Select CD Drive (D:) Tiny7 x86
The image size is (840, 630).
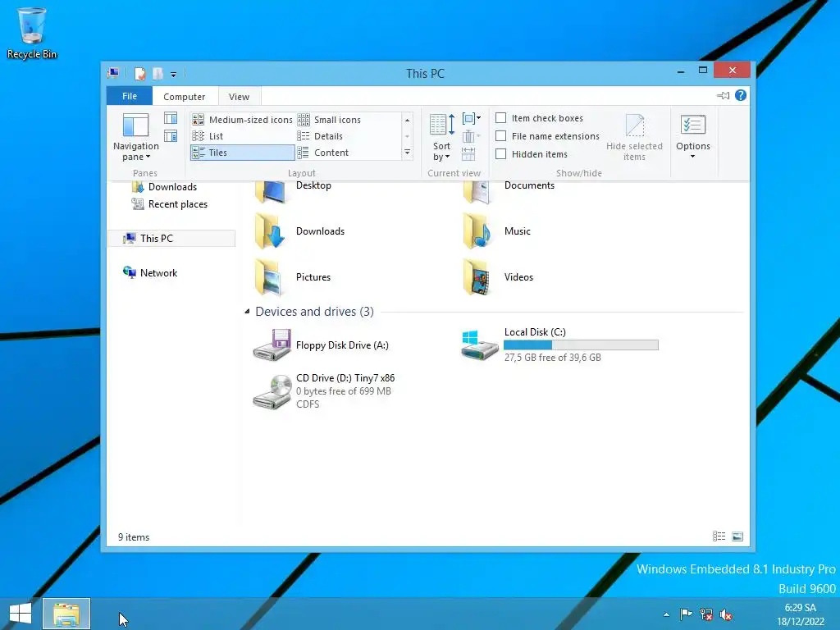click(324, 391)
